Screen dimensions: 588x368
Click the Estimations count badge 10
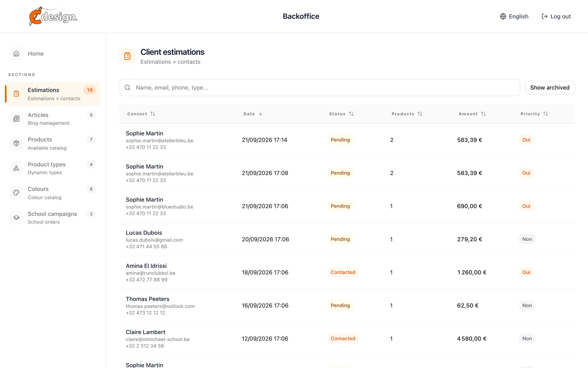coord(90,90)
